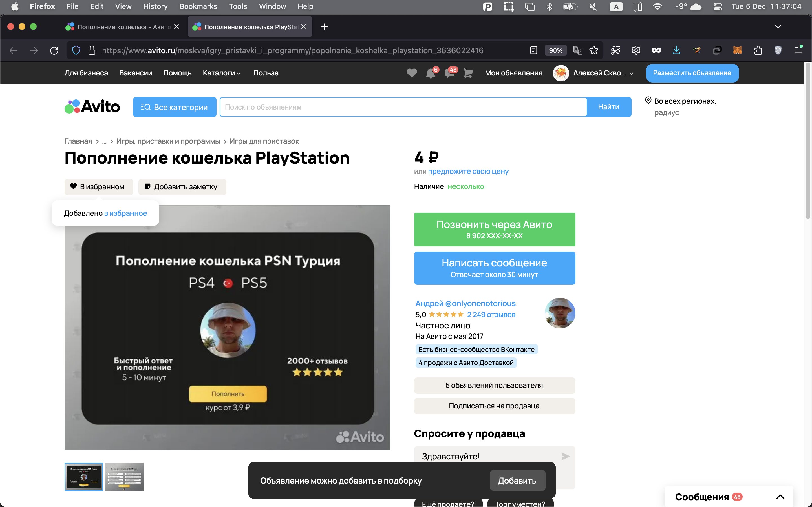Send the Здравствуйте! message arrow
This screenshot has height=507, width=812.
pos(565,456)
